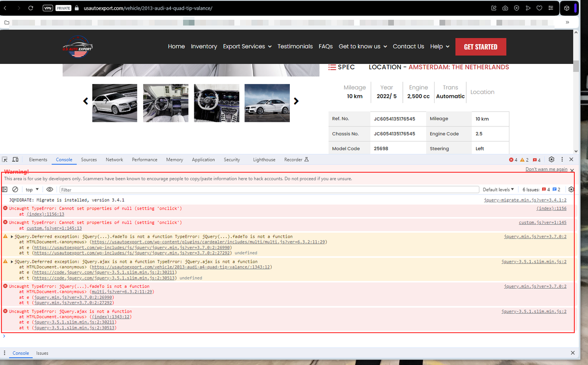
Task: Toggle the device toolbar icon
Action: pos(15,160)
